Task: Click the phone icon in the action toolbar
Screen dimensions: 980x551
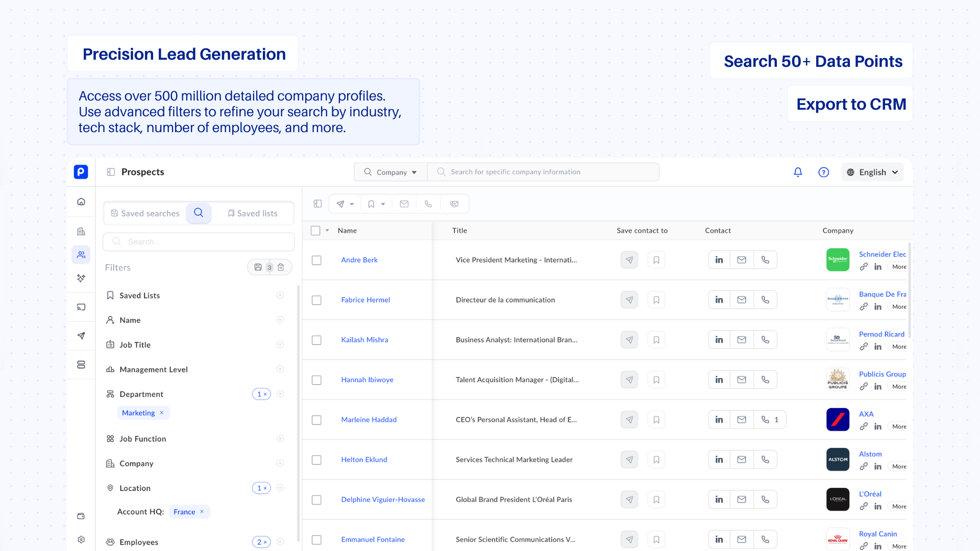Action: coord(428,204)
